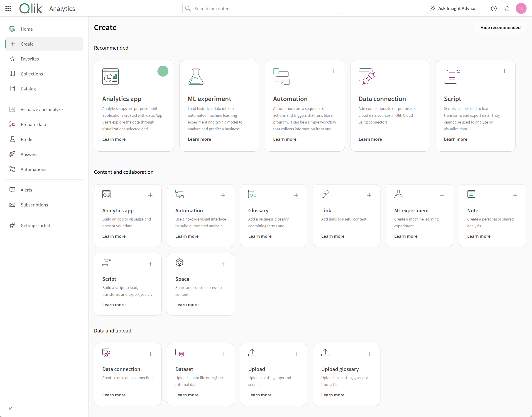Expand the Create section in sidebar

[x=12, y=44]
